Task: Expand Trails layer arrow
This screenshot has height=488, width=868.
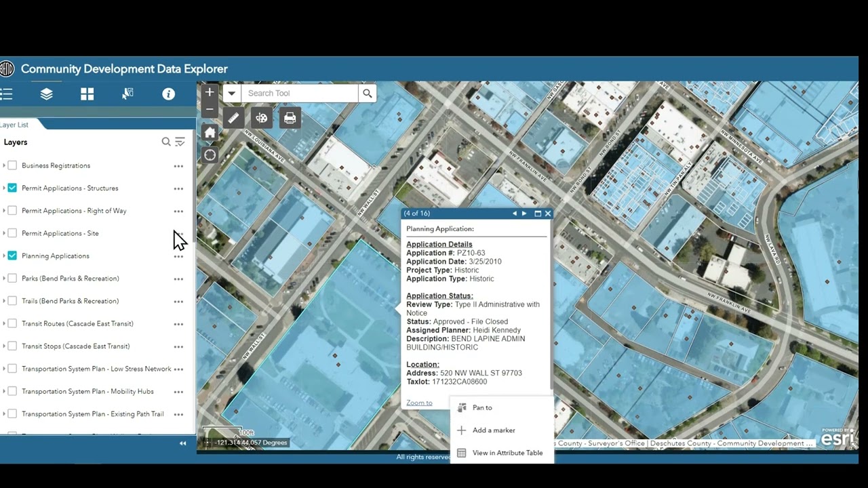Action: (x=4, y=301)
